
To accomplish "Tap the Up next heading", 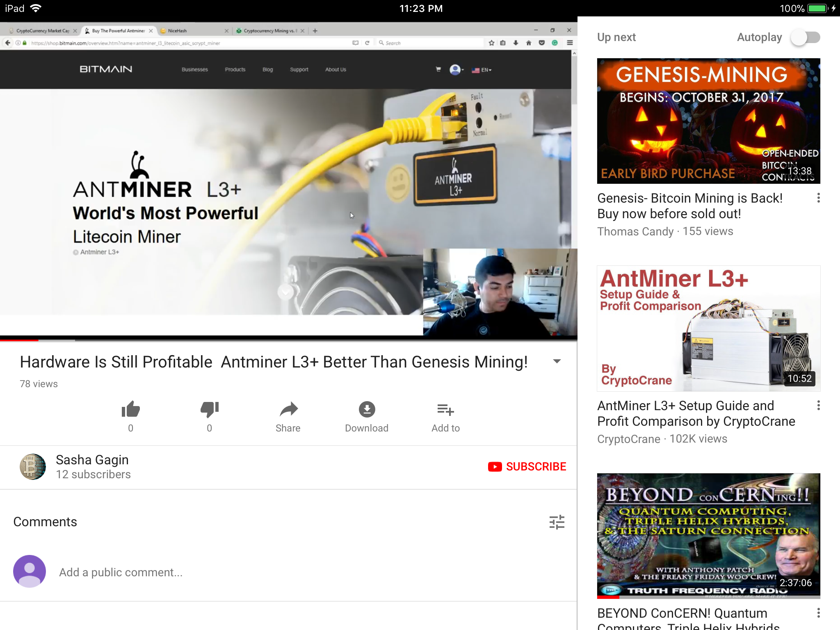I will (x=616, y=37).
